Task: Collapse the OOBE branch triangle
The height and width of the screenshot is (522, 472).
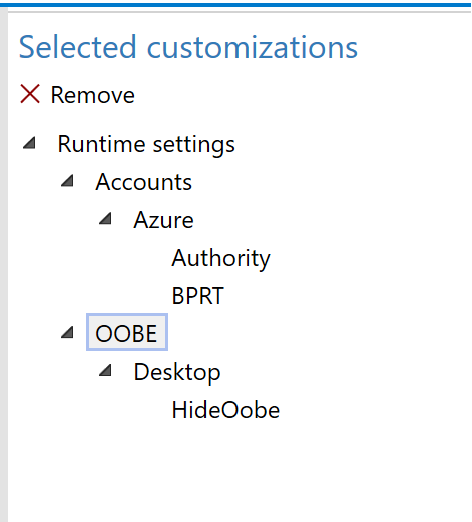Action: [x=67, y=332]
